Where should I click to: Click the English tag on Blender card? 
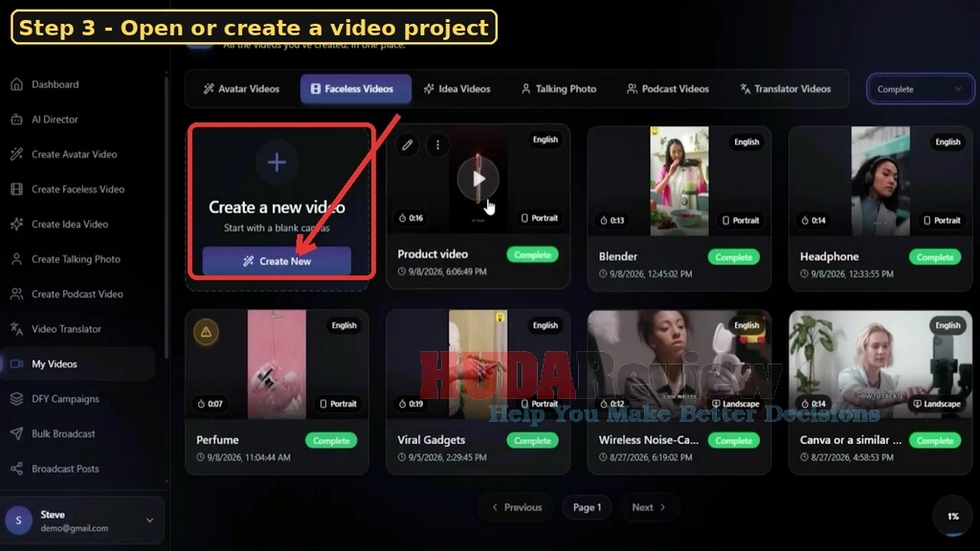(746, 142)
